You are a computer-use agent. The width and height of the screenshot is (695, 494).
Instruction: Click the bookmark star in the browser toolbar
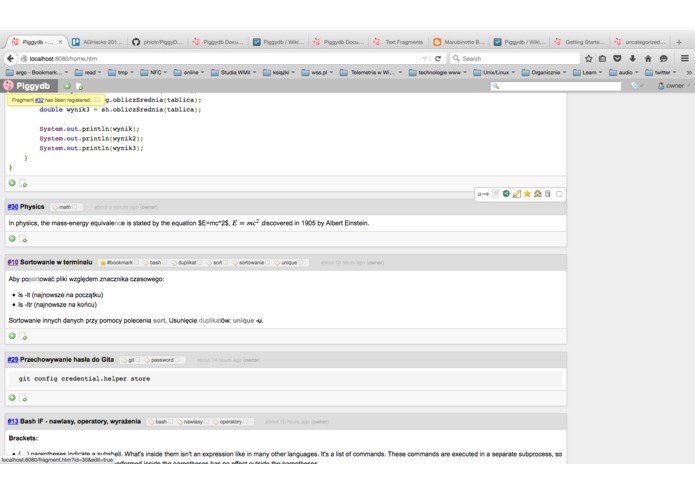[589, 58]
